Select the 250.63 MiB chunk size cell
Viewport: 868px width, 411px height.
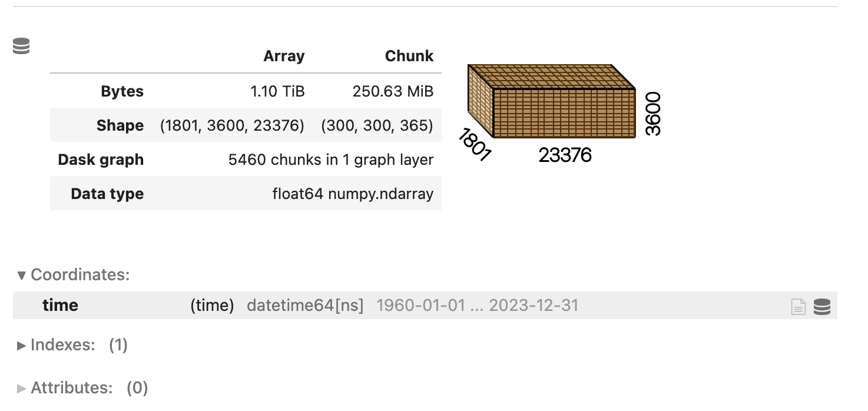click(x=393, y=91)
